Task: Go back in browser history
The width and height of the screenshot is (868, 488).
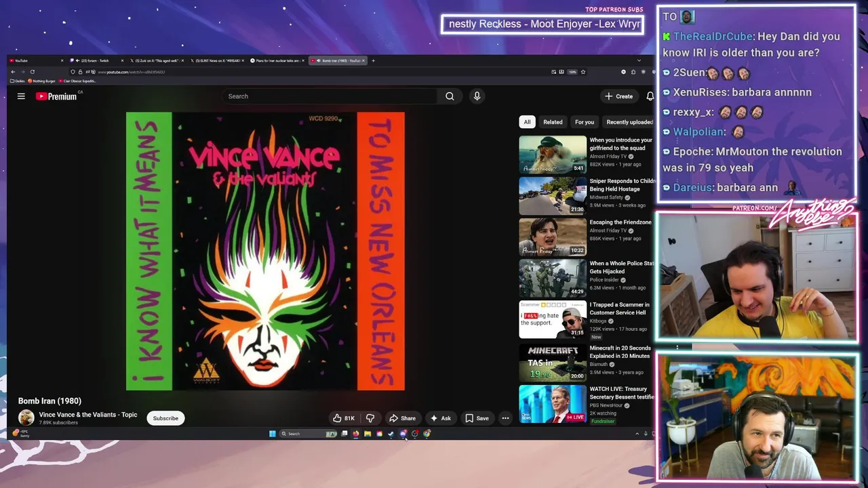Action: point(13,72)
